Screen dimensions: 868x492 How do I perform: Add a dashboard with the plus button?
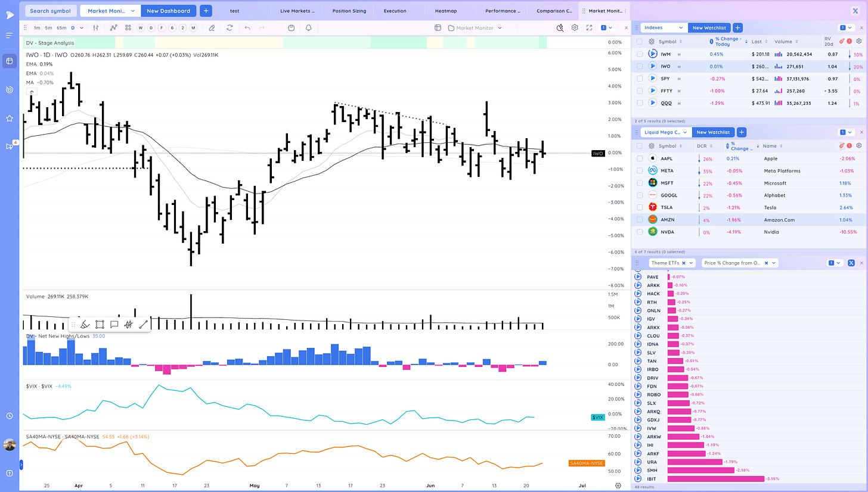(x=206, y=11)
